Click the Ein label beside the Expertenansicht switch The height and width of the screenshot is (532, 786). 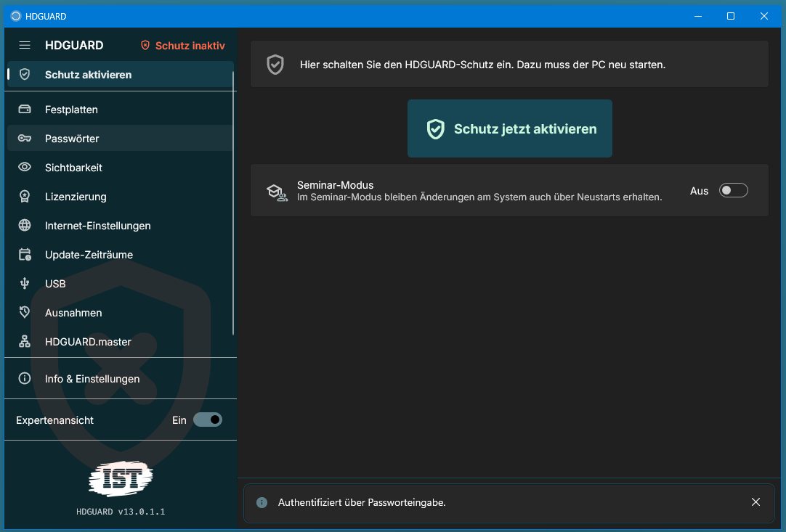[179, 420]
